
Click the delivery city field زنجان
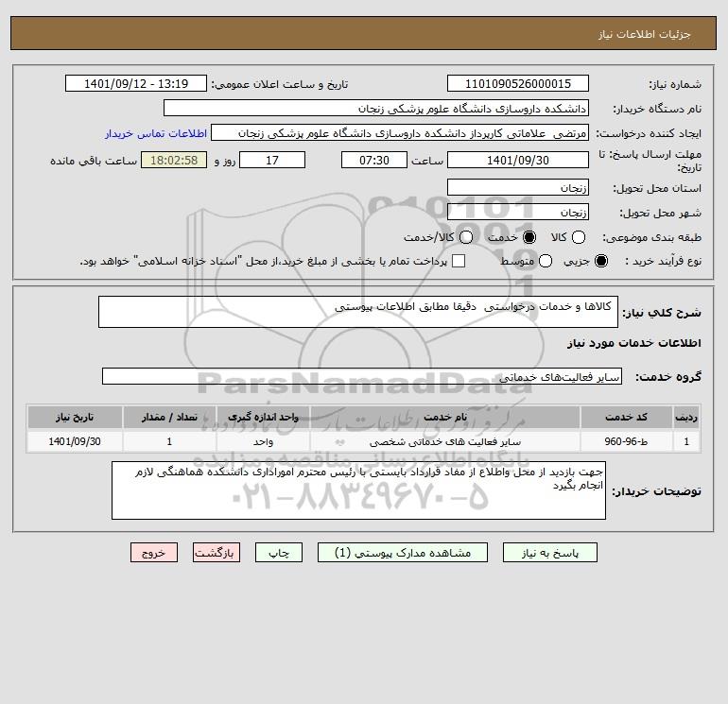coord(518,212)
